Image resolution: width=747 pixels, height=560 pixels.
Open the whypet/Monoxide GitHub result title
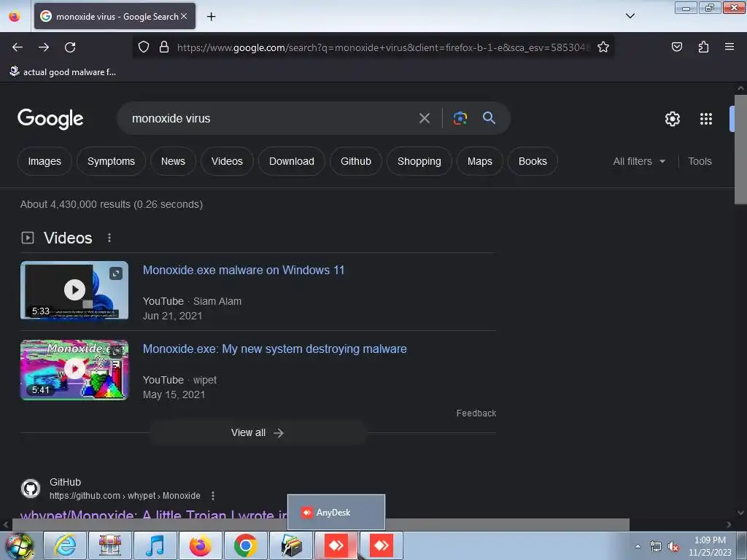tap(153, 514)
